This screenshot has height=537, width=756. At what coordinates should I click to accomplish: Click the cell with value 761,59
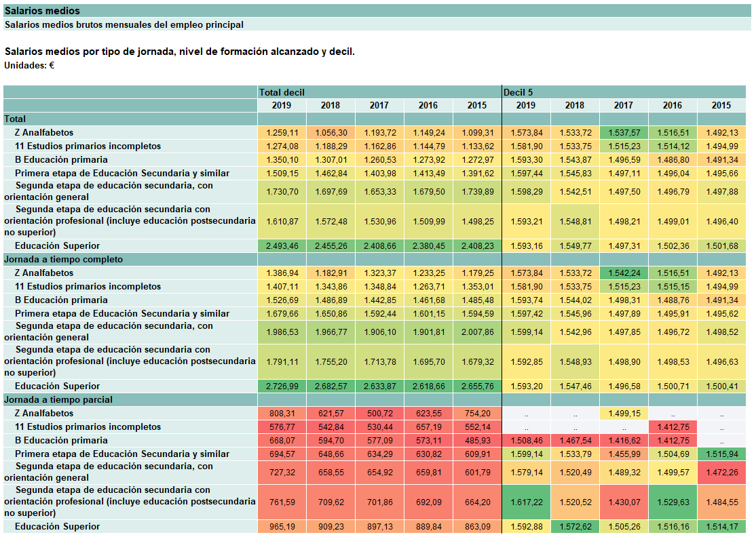pos(282,502)
